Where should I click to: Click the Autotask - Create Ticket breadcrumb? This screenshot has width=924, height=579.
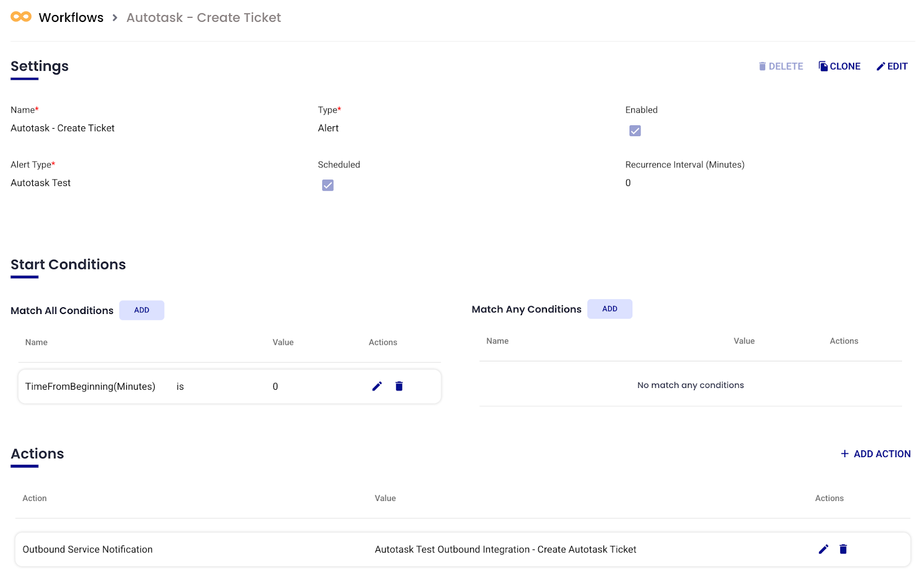(x=203, y=18)
